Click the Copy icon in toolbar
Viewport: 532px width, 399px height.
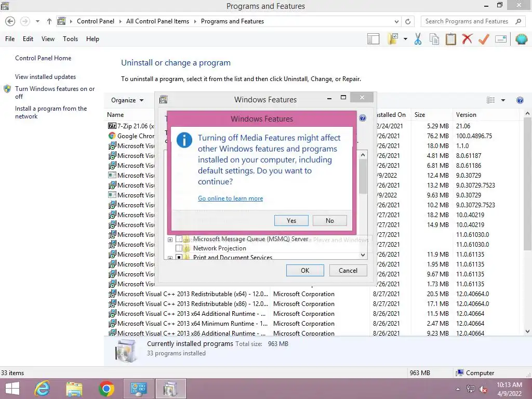coord(434,39)
